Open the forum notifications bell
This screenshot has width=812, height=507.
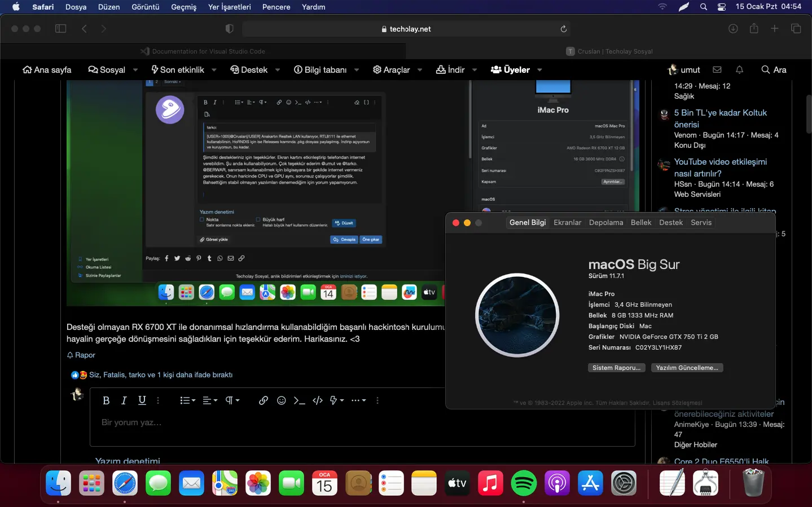point(739,69)
